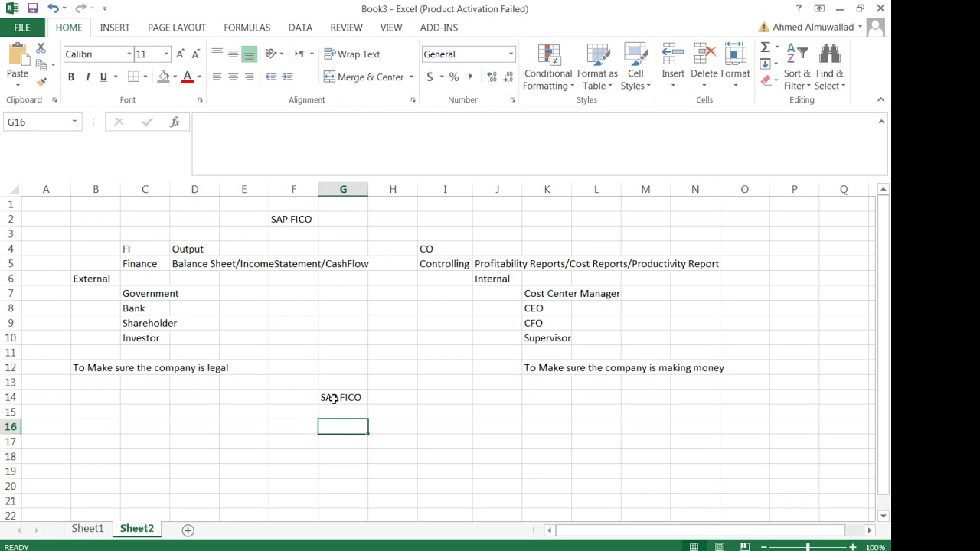Zoom in with the plus button

852,547
